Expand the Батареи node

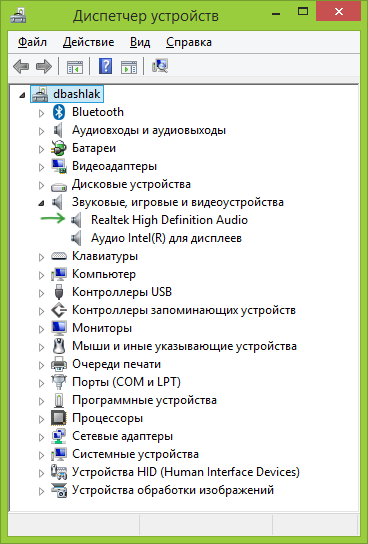(41, 149)
